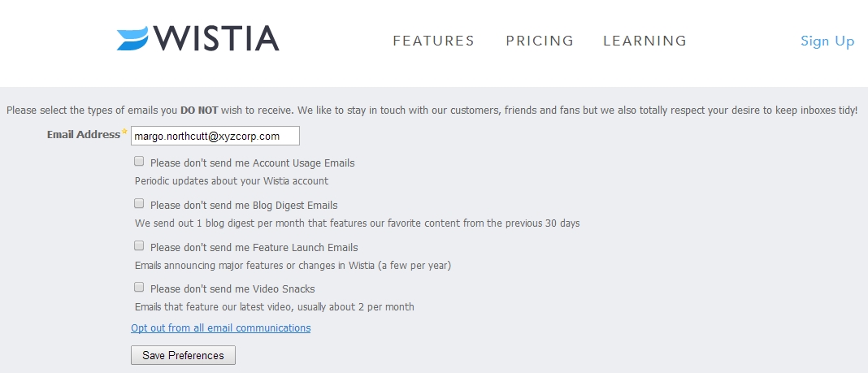868x373 pixels.
Task: Click the WISTIA wordmark text in header
Action: pyautogui.click(x=216, y=39)
